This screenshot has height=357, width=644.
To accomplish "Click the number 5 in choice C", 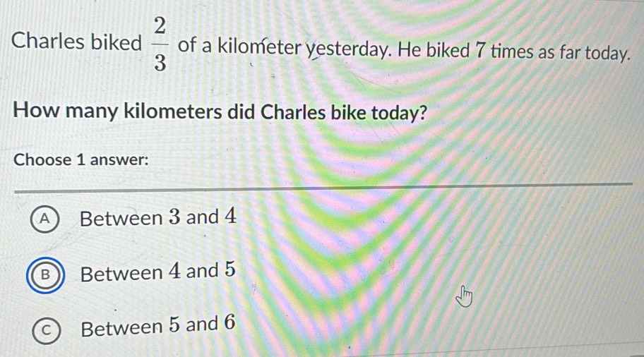I will [x=174, y=327].
